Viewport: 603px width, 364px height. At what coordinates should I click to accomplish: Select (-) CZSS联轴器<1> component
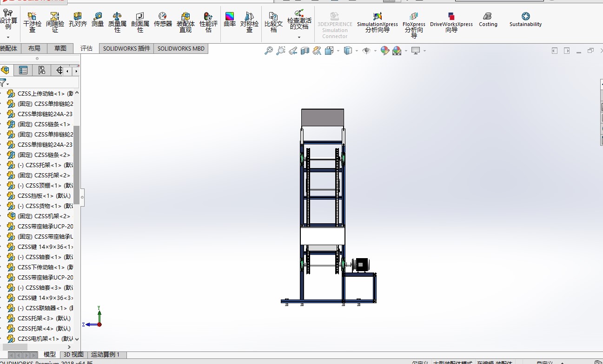(x=40, y=308)
